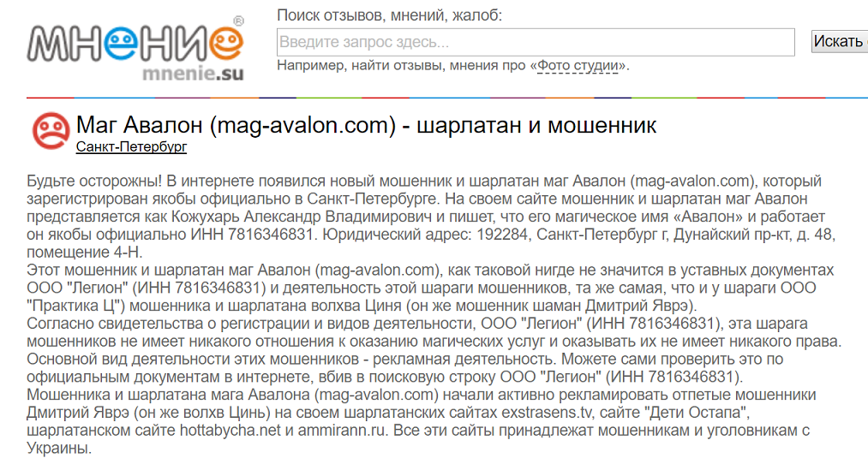The width and height of the screenshot is (868, 458).
Task: Click the text hottabycha.net
Action: (230, 431)
